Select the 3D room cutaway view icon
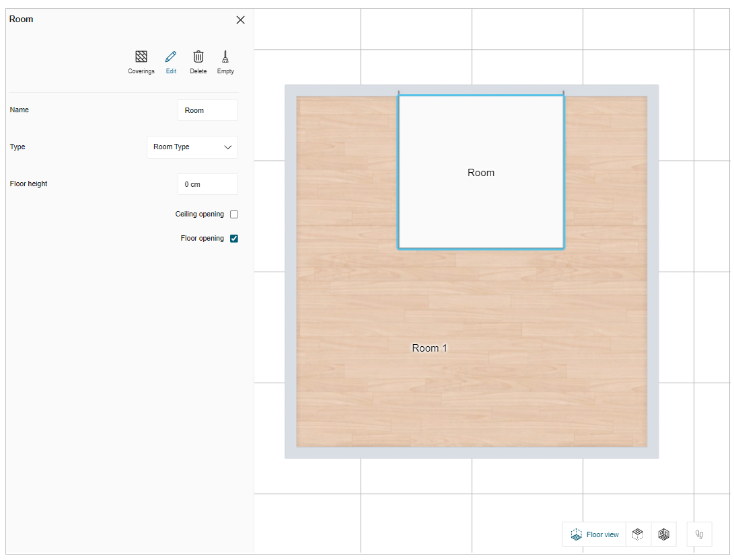Image resolution: width=734 pixels, height=560 pixels. pyautogui.click(x=663, y=534)
